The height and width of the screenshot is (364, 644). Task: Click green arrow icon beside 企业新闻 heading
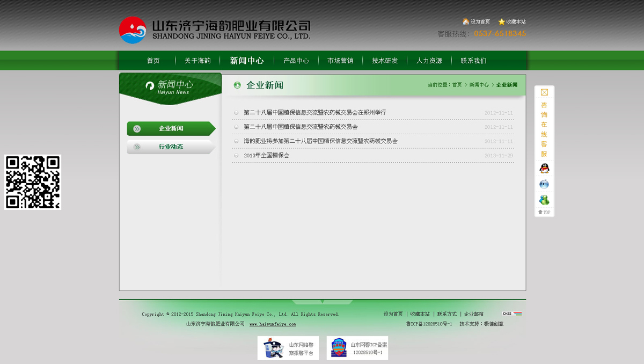click(237, 85)
